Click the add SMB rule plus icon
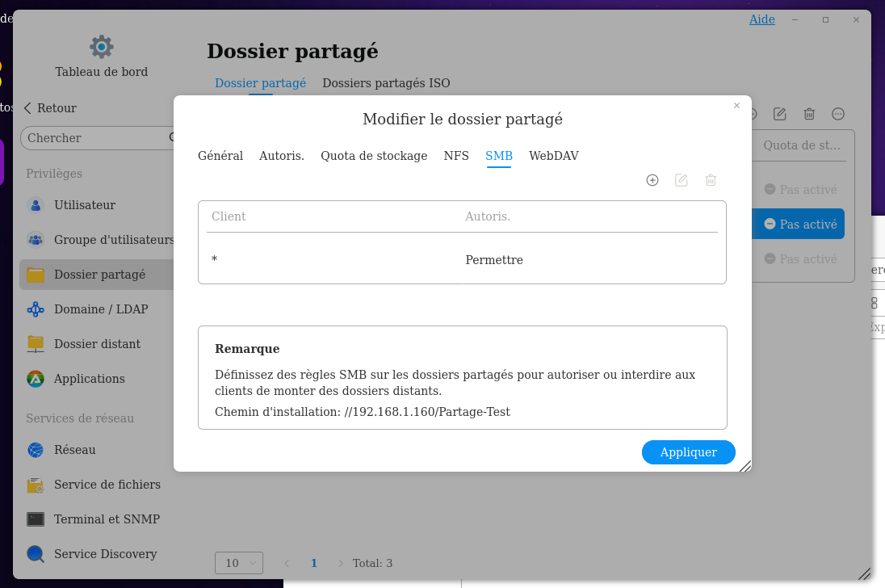This screenshot has width=885, height=588. pos(652,180)
